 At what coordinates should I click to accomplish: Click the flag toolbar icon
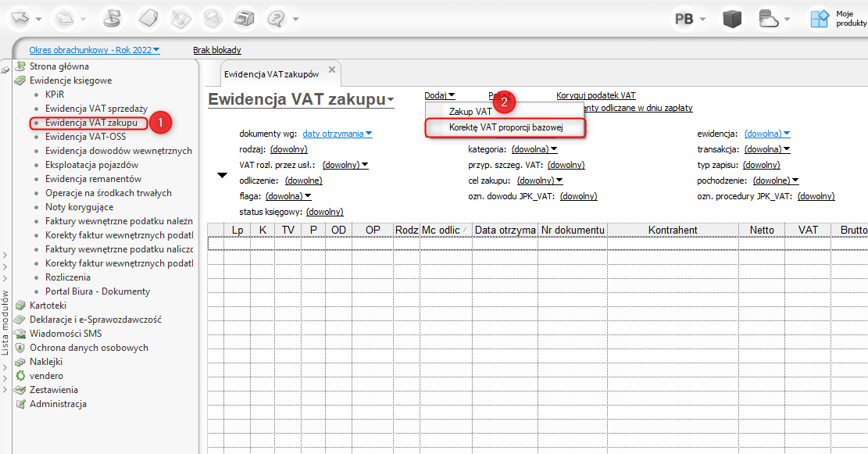(x=113, y=18)
